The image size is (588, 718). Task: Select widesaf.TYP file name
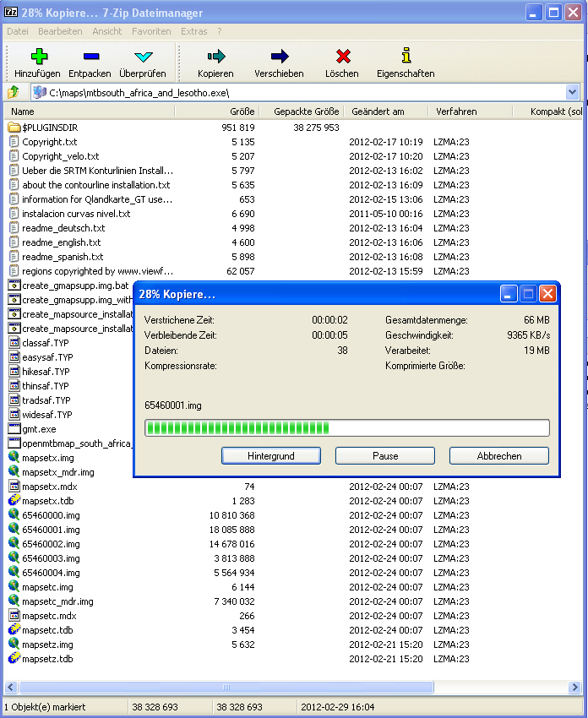[x=47, y=415]
